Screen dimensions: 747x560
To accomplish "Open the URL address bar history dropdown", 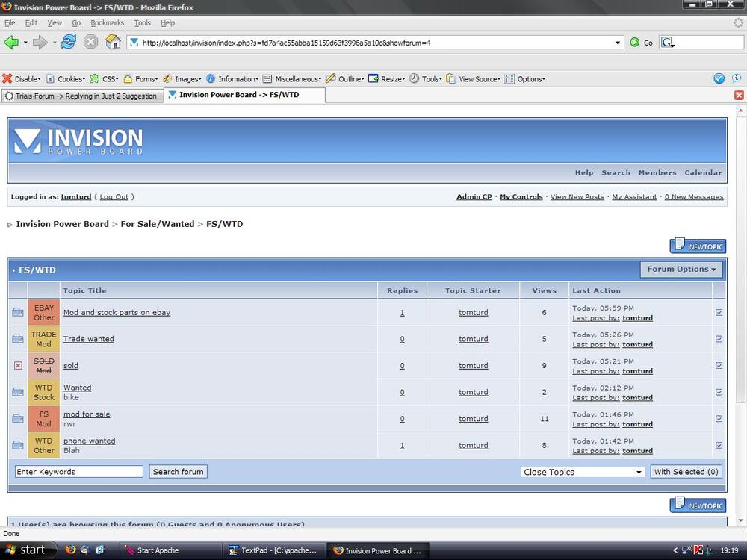I will tap(618, 43).
